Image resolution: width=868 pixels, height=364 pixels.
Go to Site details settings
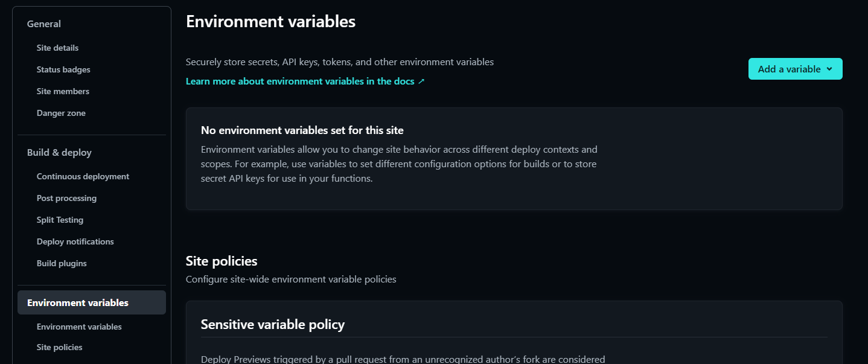click(x=57, y=48)
